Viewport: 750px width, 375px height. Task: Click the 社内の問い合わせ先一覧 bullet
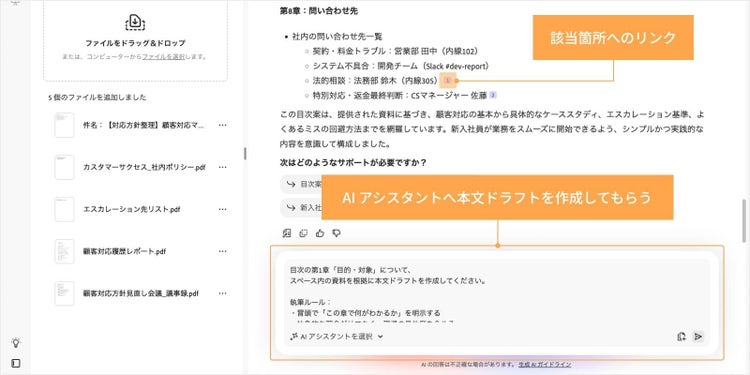[337, 36]
